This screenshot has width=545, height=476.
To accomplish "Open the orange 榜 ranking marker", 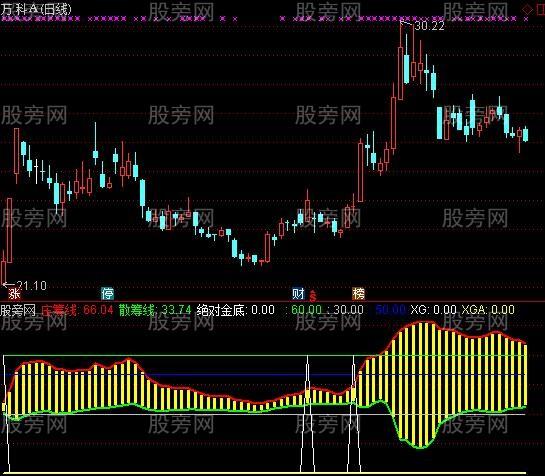I will click(358, 294).
